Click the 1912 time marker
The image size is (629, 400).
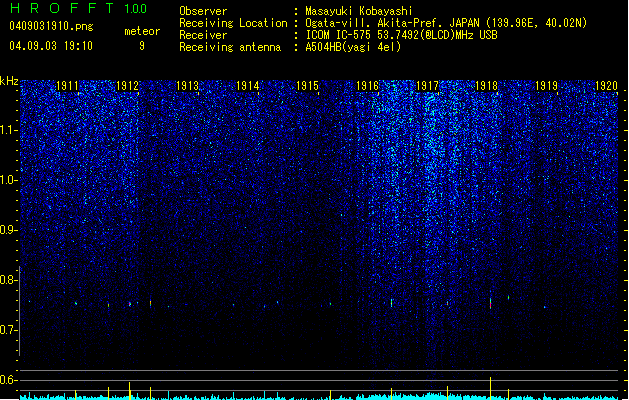127,86
